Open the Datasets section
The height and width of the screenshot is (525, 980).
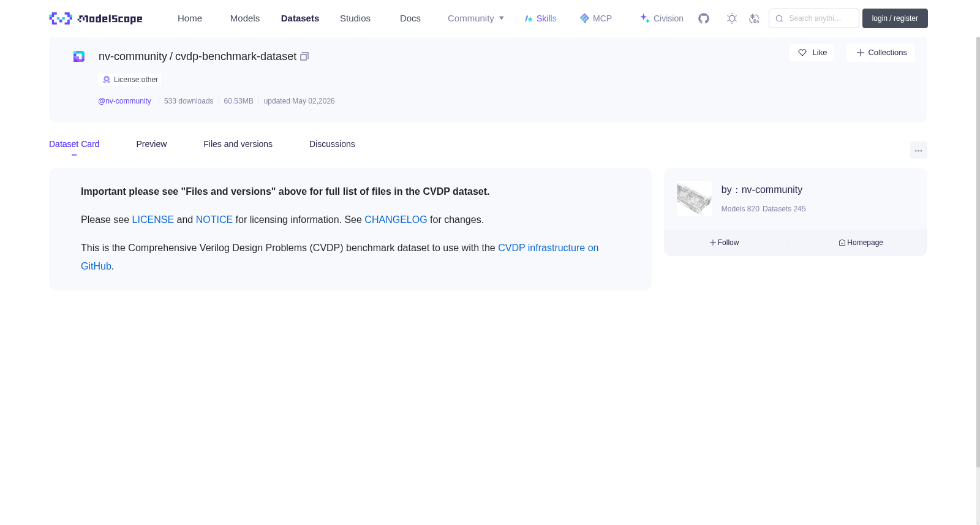300,18
